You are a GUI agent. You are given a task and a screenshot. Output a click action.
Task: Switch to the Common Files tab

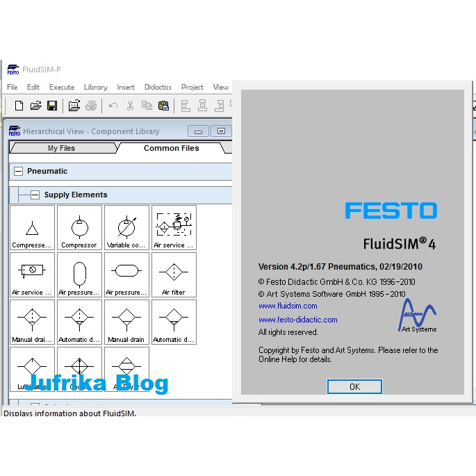172,148
